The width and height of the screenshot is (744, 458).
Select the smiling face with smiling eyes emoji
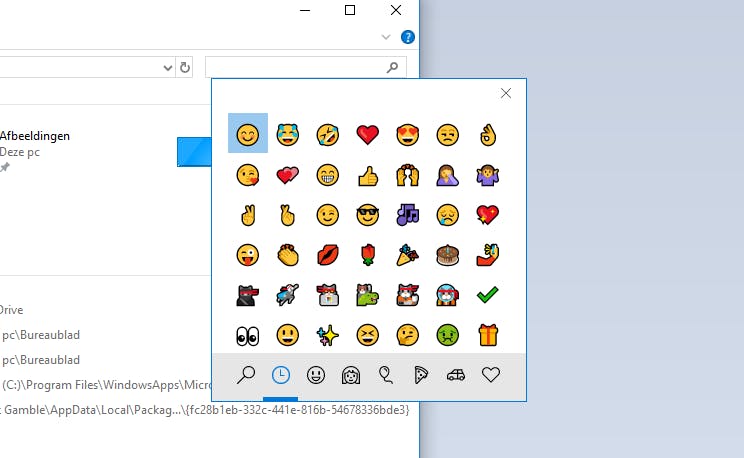click(x=248, y=133)
